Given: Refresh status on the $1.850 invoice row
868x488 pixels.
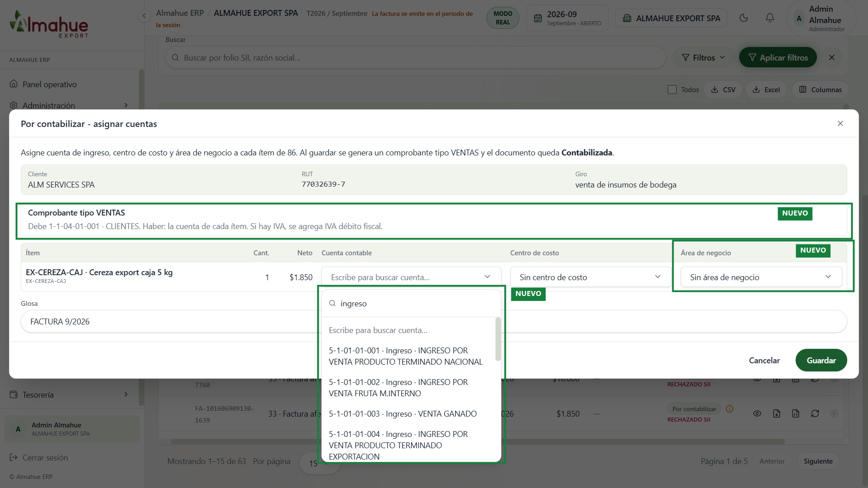Looking at the screenshot, I should pyautogui.click(x=815, y=413).
